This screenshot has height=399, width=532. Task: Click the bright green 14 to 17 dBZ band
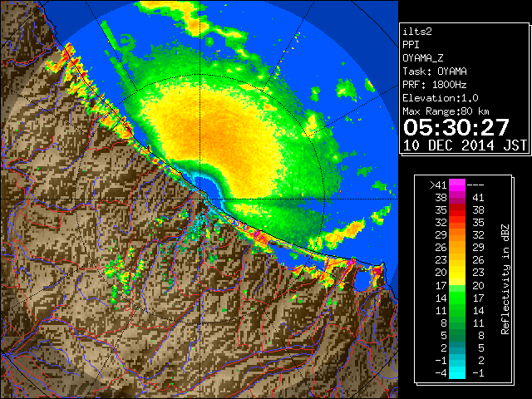point(457,298)
